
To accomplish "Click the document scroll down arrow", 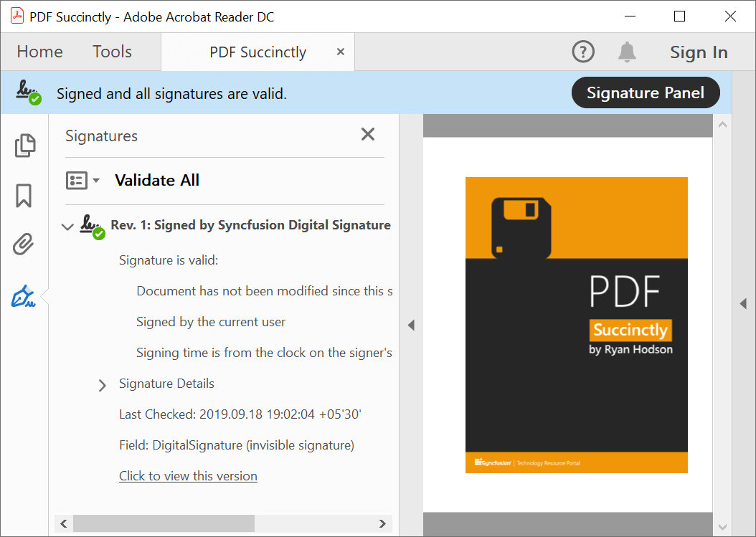I will 722,528.
